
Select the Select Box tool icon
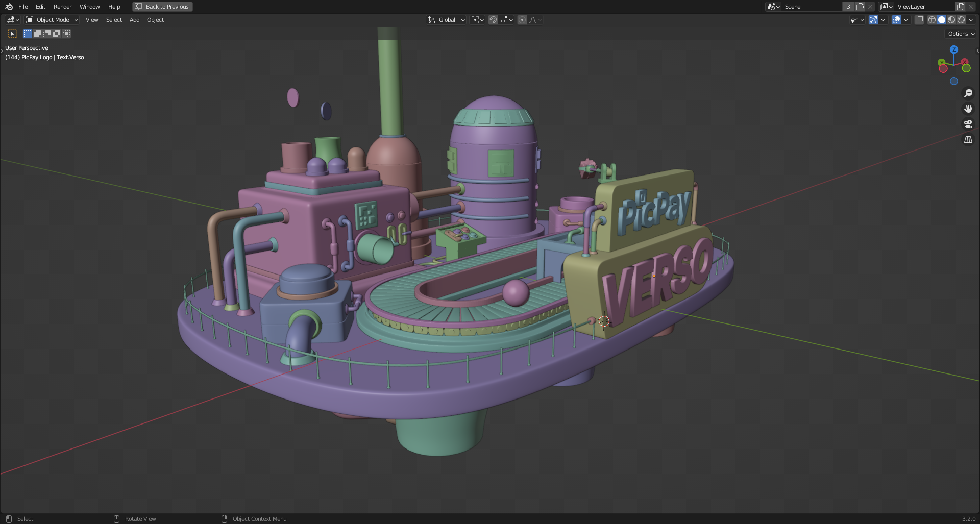(12, 34)
